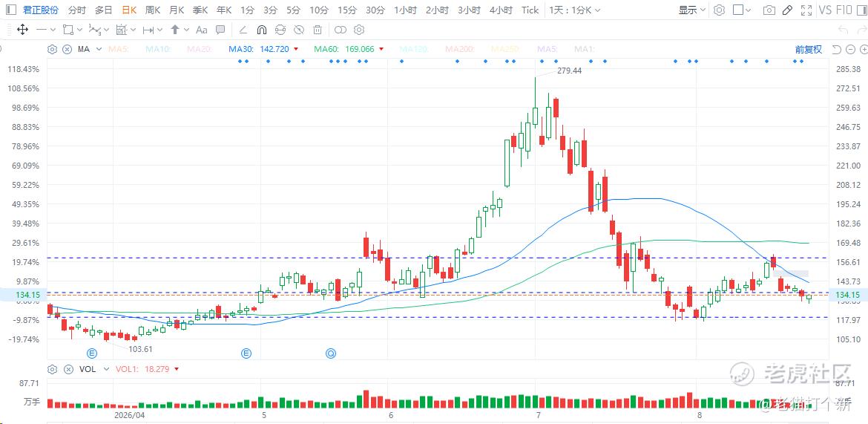This screenshot has width=868, height=424.
Task: Reset chart view with rotate icon
Action: click(x=836, y=49)
